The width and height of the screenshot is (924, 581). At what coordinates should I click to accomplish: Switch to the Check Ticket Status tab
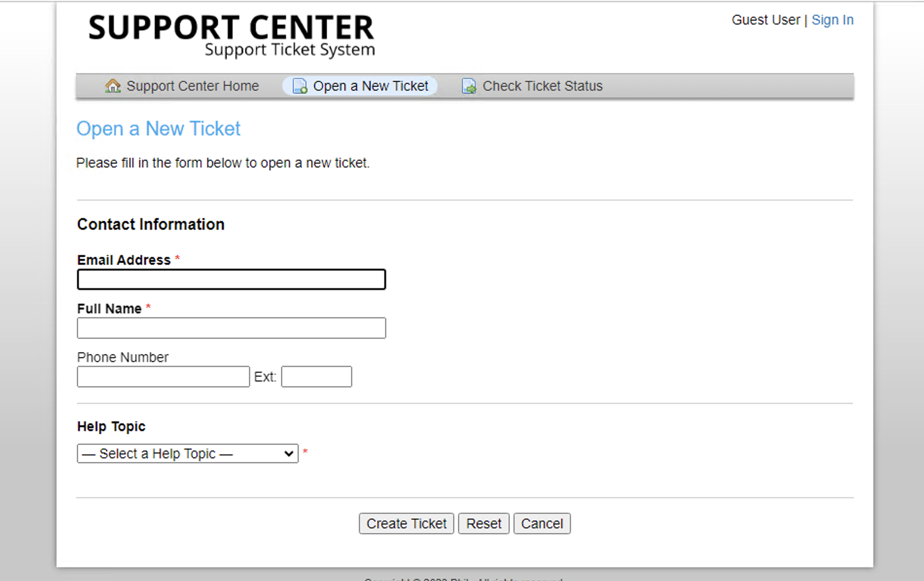[542, 86]
